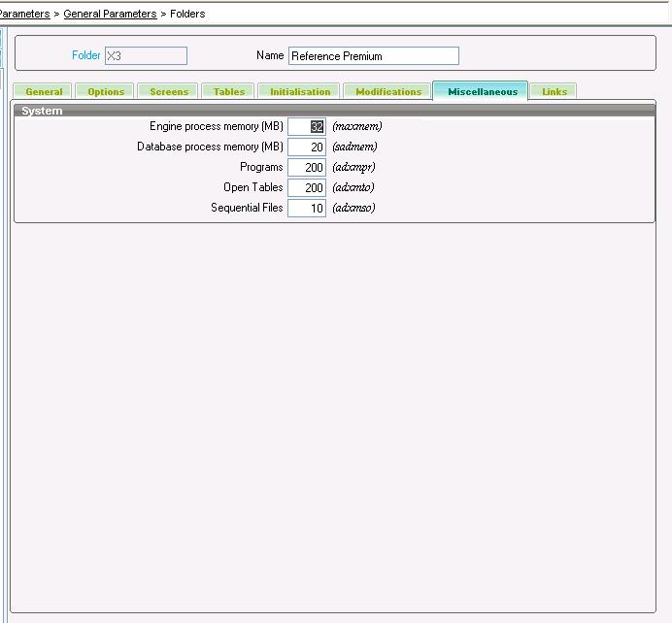Click the (adxmto) parameter text
Screen dimensions: 672x623
point(353,187)
